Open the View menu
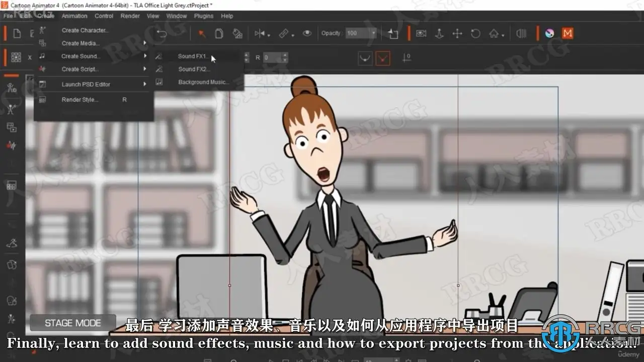The height and width of the screenshot is (362, 644). [153, 16]
